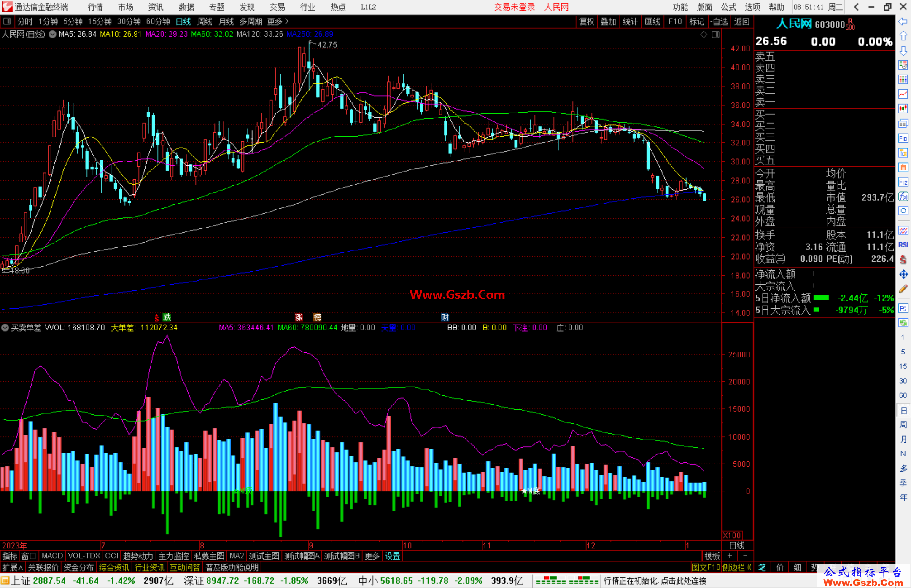Image resolution: width=911 pixels, height=588 pixels.
Task: Click the green 5日大宗流入 progress bar
Action: [x=817, y=310]
